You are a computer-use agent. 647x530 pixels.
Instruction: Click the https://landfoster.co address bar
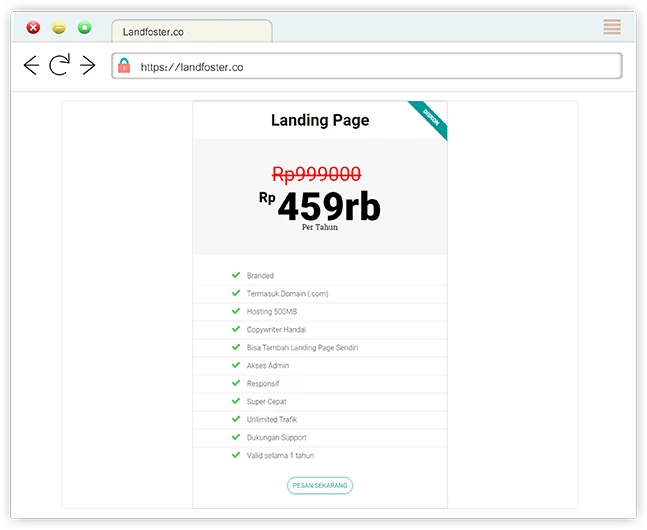(370, 67)
